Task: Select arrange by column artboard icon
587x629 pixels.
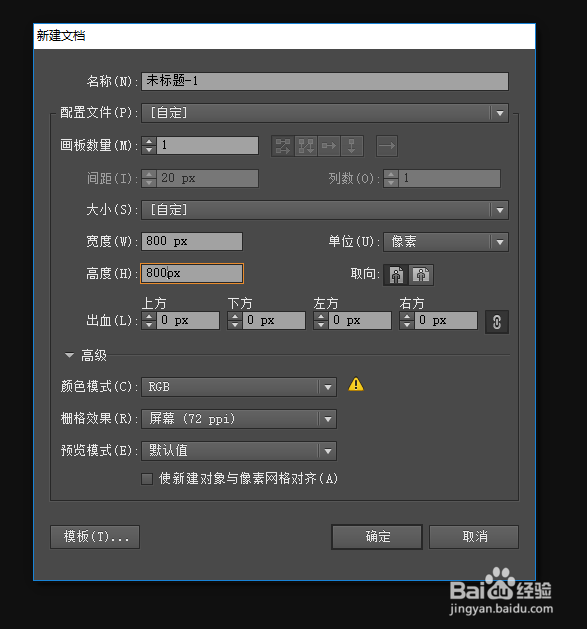Action: click(x=352, y=146)
